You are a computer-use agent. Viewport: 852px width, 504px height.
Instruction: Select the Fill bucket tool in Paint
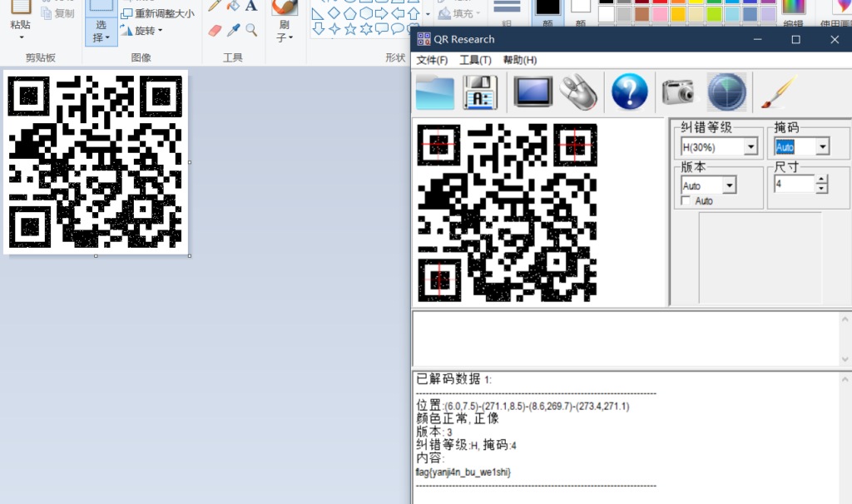[233, 6]
